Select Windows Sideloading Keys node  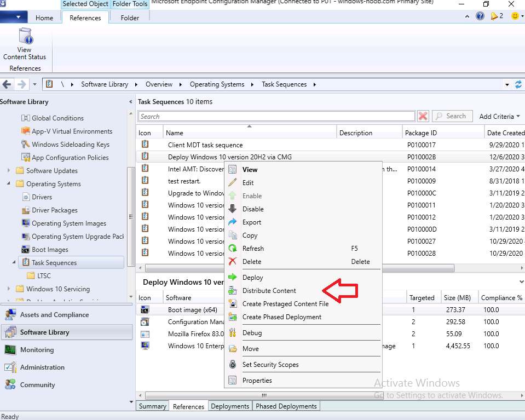click(x=71, y=145)
